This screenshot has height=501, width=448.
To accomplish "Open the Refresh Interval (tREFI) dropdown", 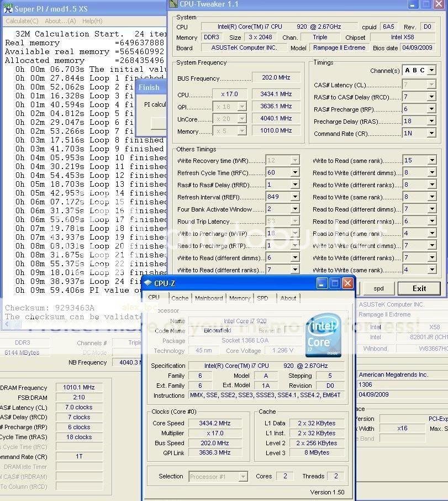I will coord(295,197).
